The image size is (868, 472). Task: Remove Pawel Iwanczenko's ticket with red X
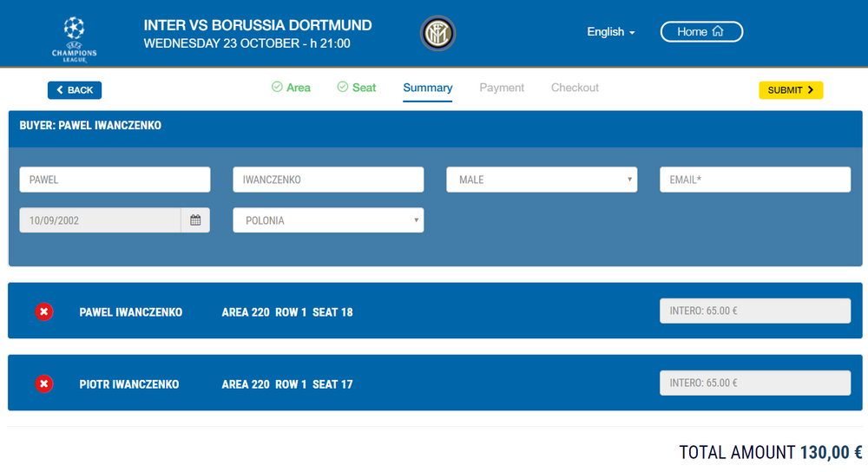[x=43, y=312]
